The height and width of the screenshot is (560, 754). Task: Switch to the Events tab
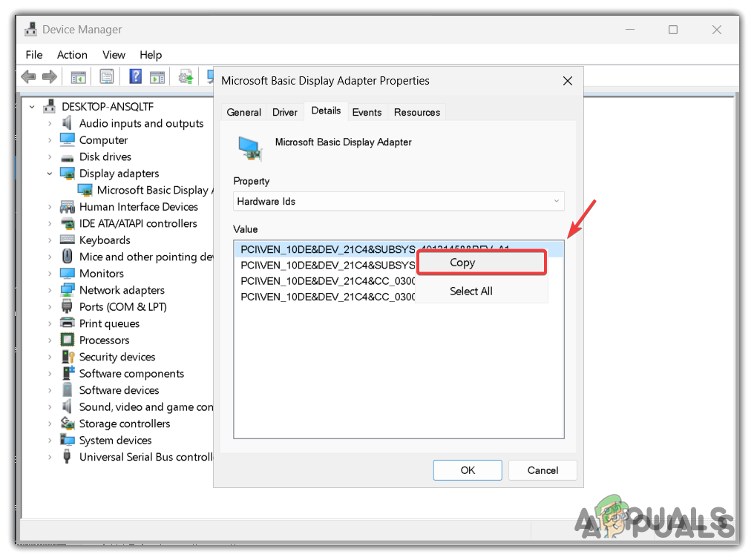click(367, 112)
